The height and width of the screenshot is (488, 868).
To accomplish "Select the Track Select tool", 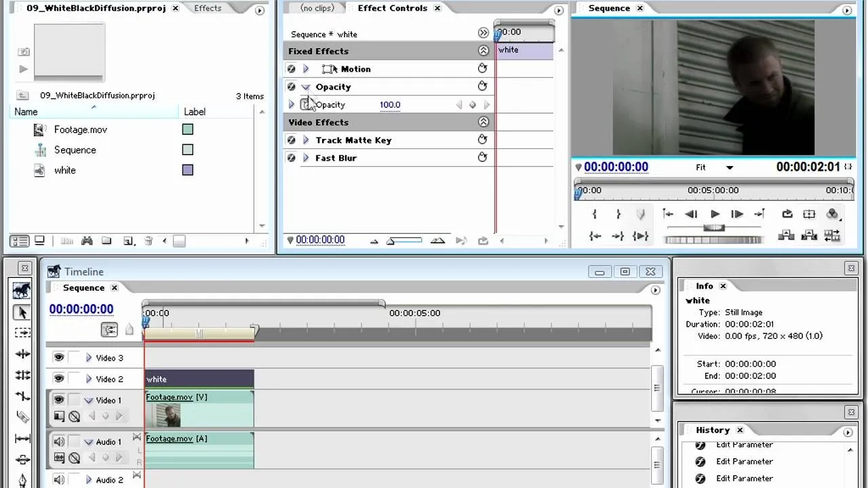I will [22, 333].
